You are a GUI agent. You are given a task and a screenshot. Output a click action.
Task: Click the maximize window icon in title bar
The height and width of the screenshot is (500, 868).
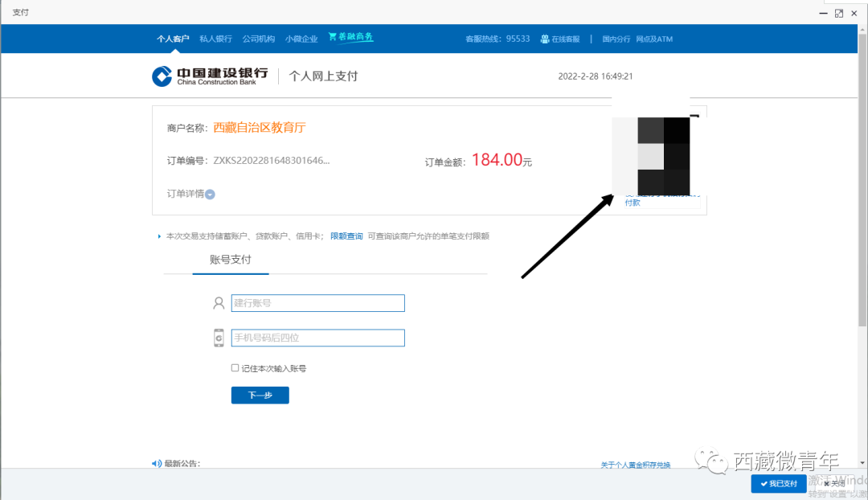(838, 13)
